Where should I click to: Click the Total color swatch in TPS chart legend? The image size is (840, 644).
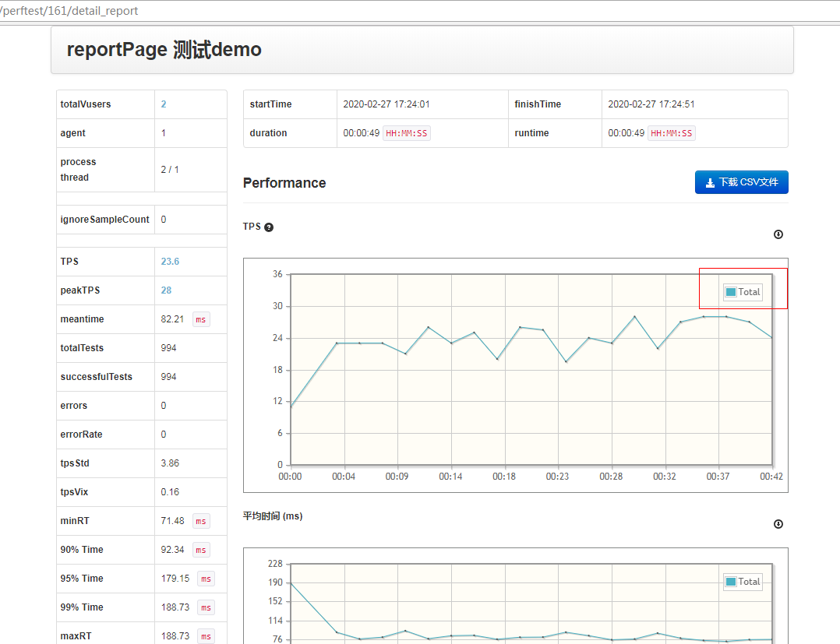click(x=731, y=292)
